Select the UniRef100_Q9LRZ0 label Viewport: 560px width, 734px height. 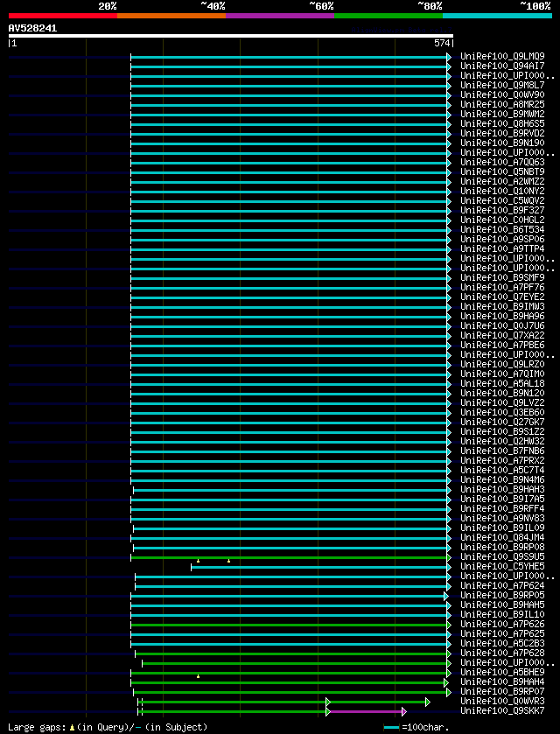[502, 364]
